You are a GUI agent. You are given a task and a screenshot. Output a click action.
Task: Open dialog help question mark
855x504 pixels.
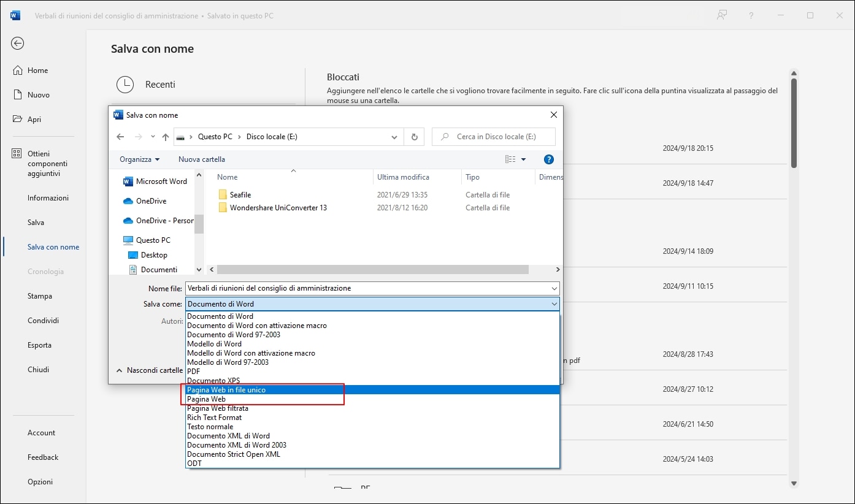(549, 159)
